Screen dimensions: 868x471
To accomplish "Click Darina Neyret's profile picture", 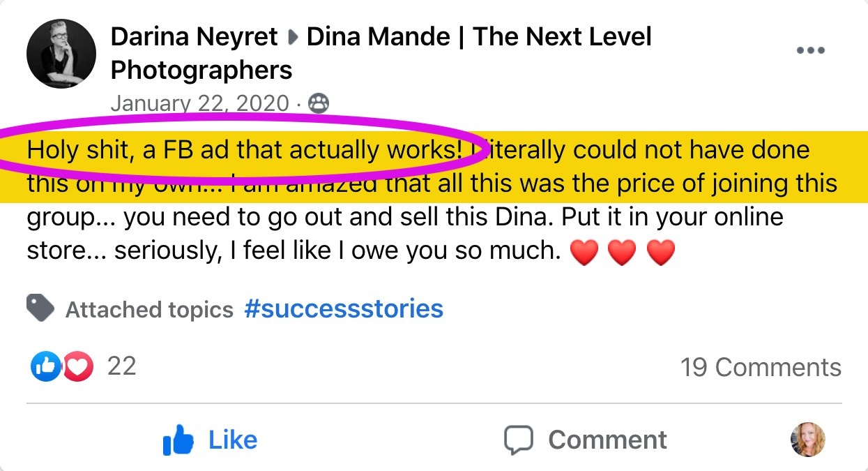I will (61, 54).
